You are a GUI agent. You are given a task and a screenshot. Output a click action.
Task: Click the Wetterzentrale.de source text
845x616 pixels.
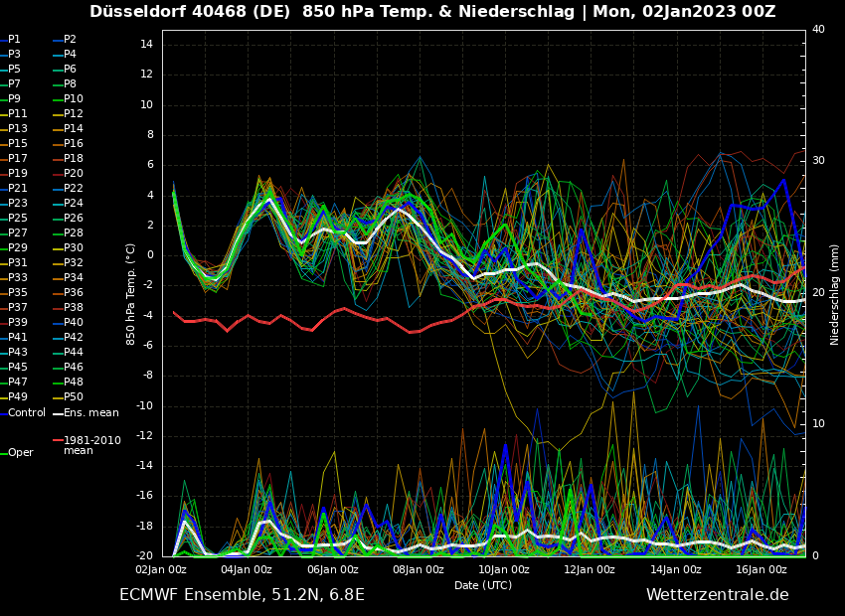click(x=717, y=595)
